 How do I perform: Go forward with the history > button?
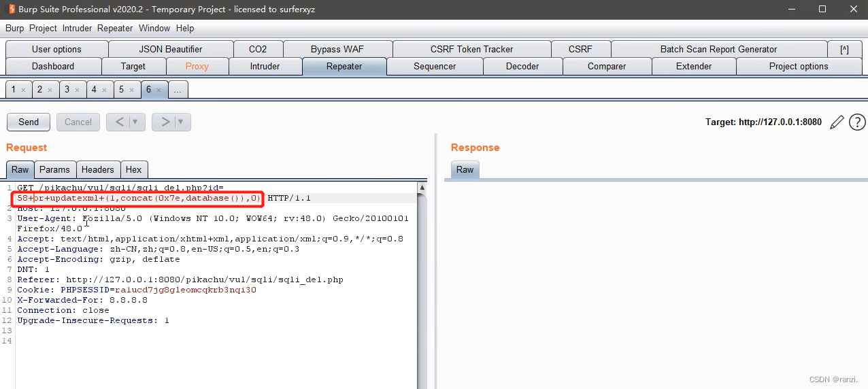coord(165,122)
